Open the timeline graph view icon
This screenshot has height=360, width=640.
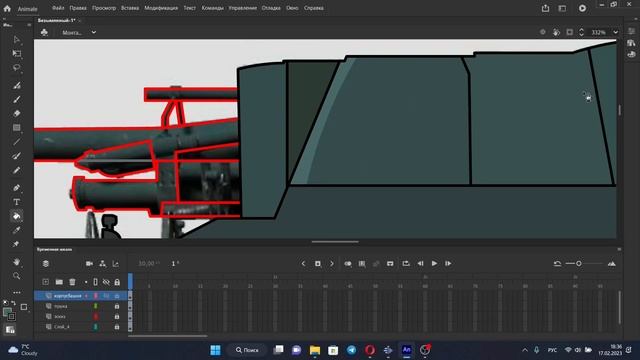[116, 264]
